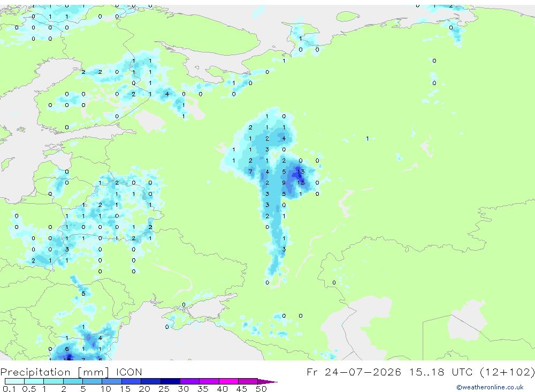535x392 pixels.
Task: Click the '50' legend scale label
Action: click(x=261, y=389)
